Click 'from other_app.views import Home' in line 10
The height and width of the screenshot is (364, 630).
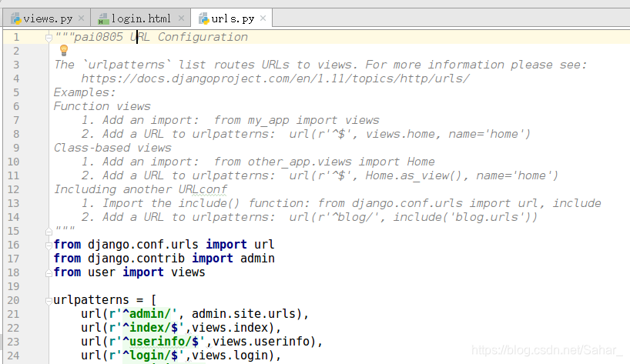[x=324, y=162]
